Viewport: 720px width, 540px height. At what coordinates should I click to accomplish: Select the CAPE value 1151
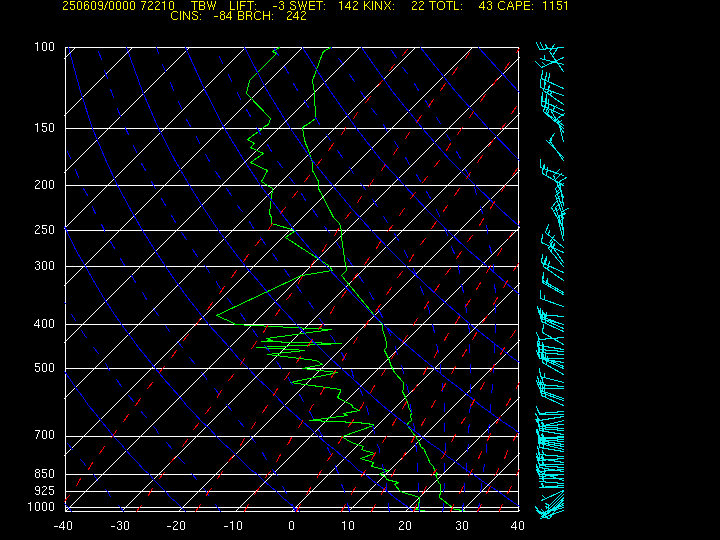point(555,6)
